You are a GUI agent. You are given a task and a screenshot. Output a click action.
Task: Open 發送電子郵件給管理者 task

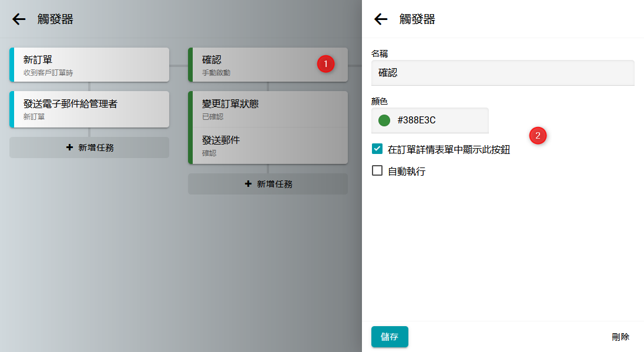click(x=89, y=109)
